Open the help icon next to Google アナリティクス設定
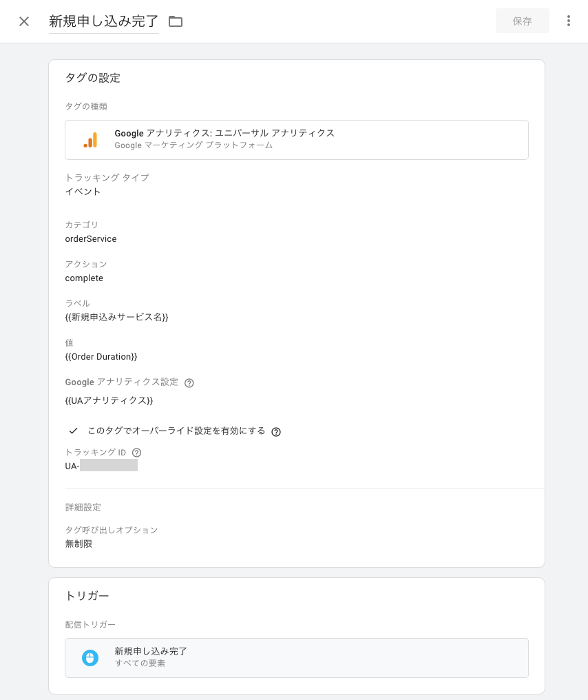The image size is (588, 700). 189,382
